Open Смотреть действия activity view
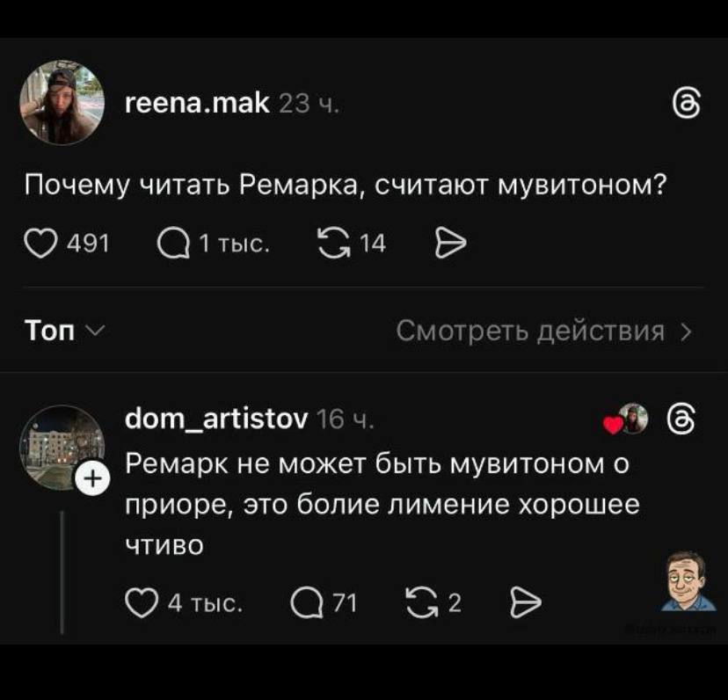Viewport: 728px width, 700px height. coord(543,331)
